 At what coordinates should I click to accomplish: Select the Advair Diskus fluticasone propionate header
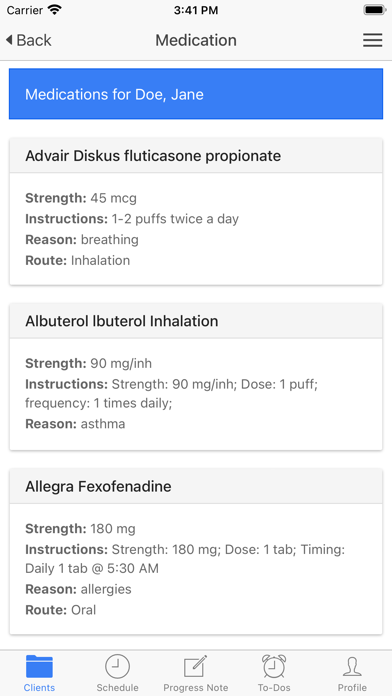pyautogui.click(x=196, y=156)
